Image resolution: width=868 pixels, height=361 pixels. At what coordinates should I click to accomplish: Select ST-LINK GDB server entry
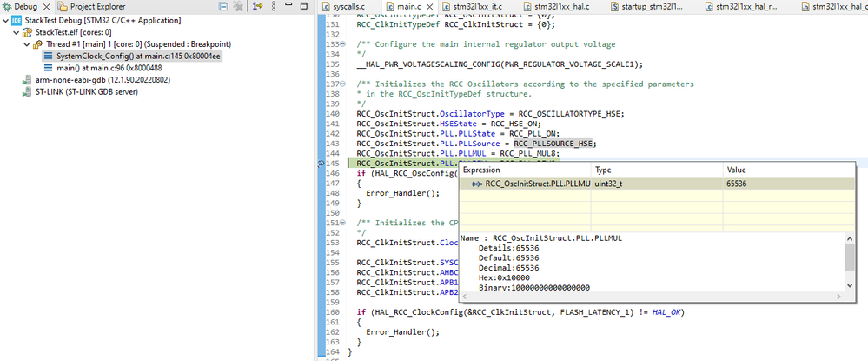coord(86,91)
